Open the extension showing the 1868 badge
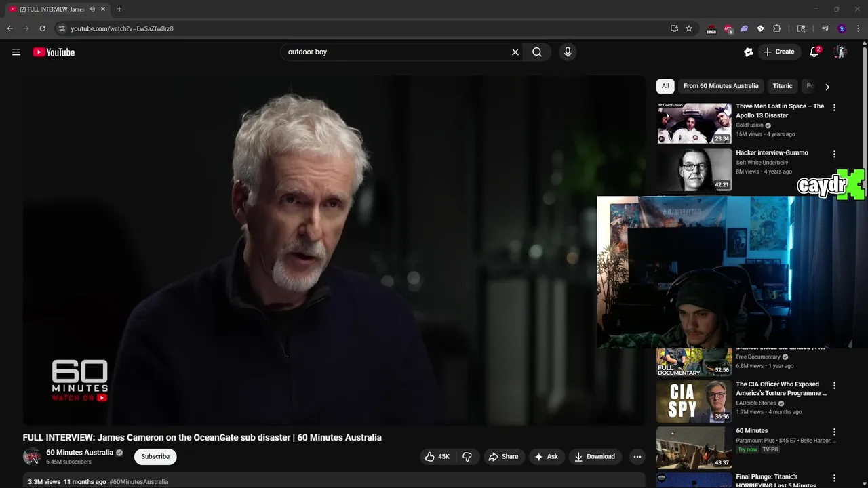Viewport: 868px width, 488px height. coord(711,29)
